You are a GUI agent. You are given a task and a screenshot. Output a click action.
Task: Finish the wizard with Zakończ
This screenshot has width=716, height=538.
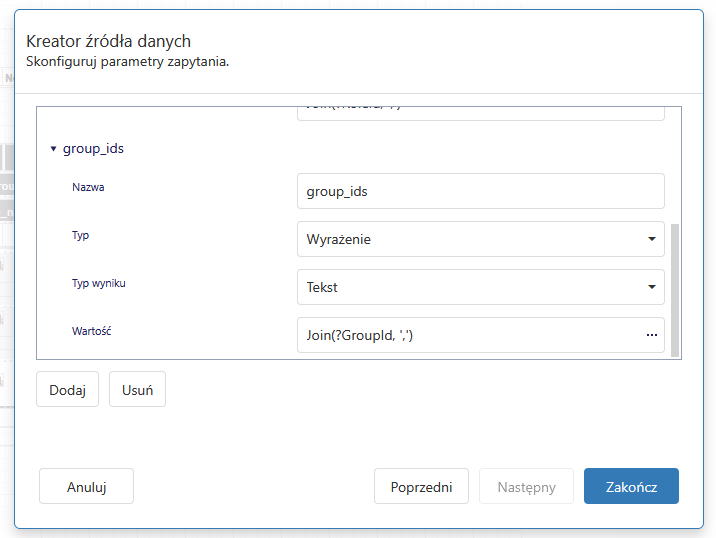tap(631, 487)
